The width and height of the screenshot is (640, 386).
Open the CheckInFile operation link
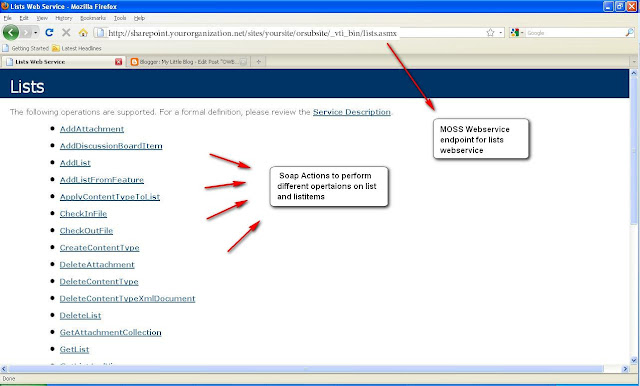coord(83,213)
